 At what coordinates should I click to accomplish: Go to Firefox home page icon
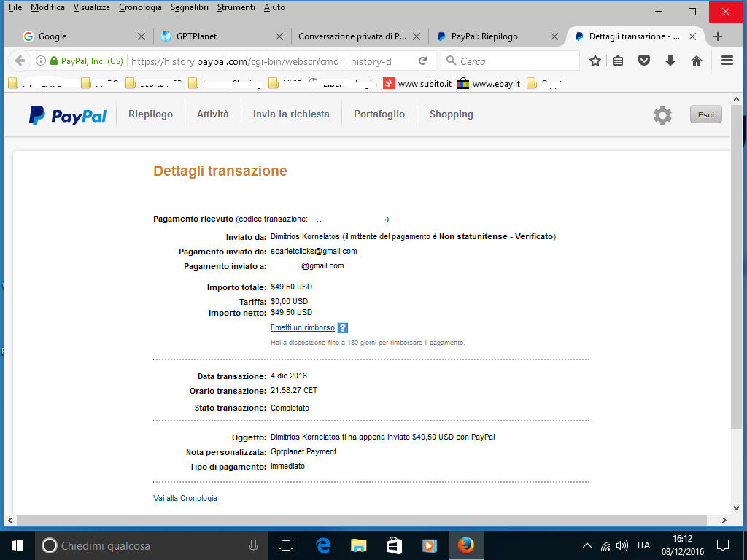tap(697, 61)
